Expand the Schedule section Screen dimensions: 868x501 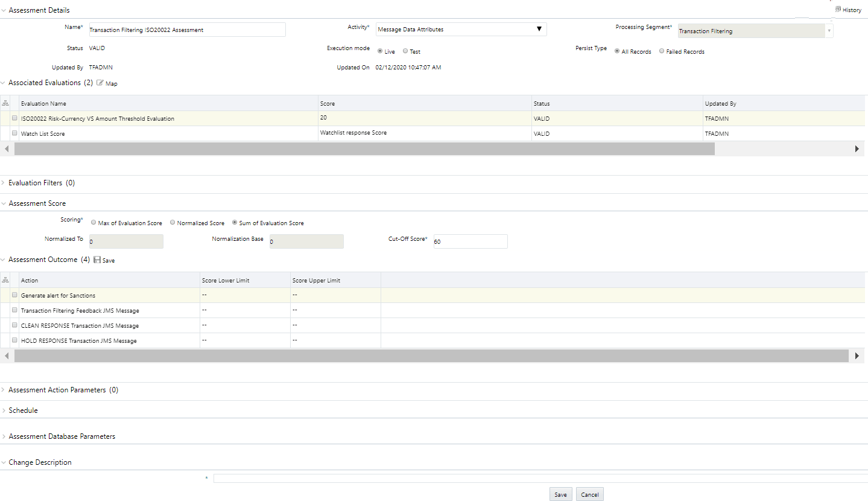click(x=4, y=410)
